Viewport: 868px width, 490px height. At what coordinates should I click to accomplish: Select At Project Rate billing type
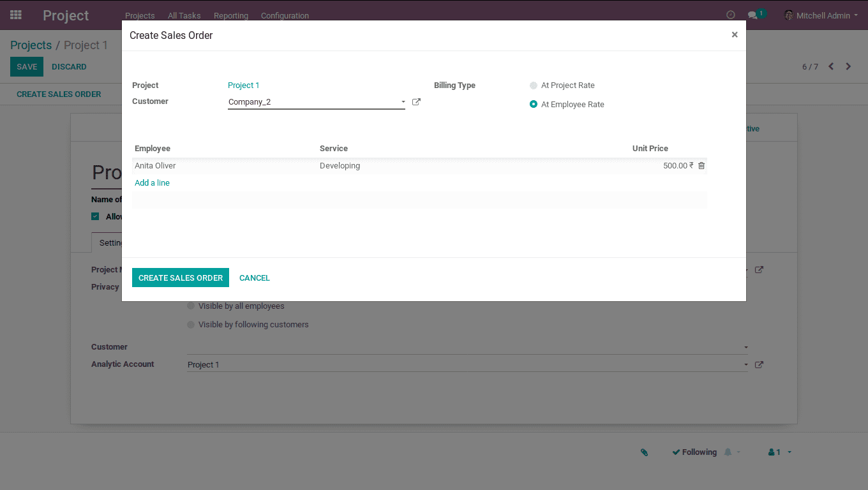[x=534, y=85]
